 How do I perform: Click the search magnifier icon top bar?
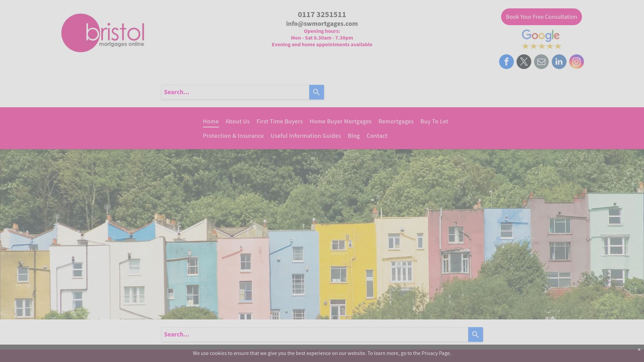(316, 92)
